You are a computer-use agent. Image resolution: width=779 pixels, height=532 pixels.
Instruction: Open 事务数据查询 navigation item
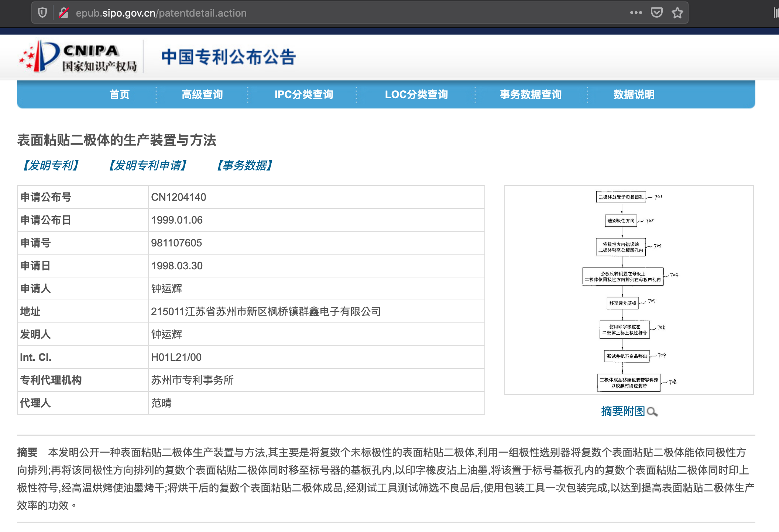coord(531,94)
